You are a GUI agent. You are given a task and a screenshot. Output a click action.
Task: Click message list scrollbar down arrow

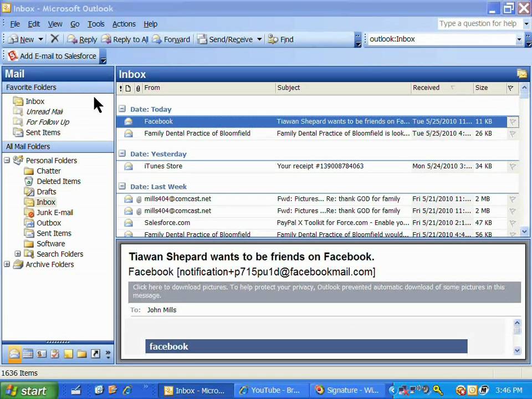pos(524,232)
